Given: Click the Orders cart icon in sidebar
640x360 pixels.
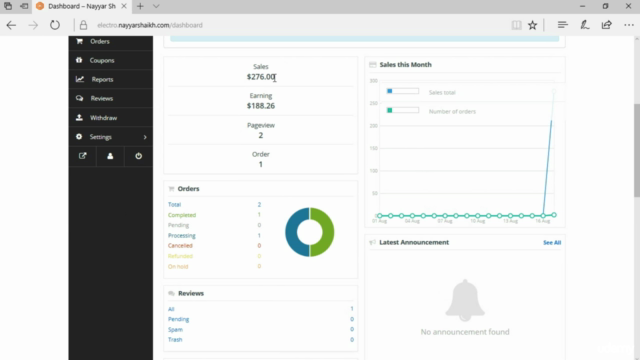Looking at the screenshot, I should (x=79, y=41).
